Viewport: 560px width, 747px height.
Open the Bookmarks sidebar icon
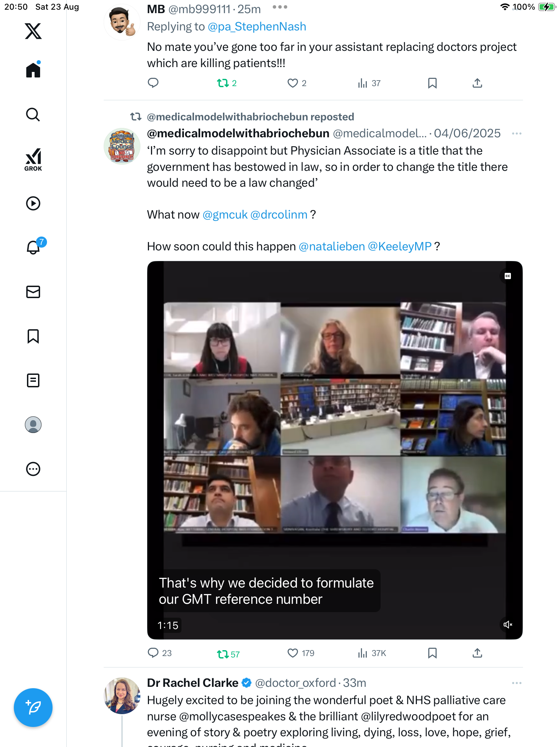pos(33,336)
